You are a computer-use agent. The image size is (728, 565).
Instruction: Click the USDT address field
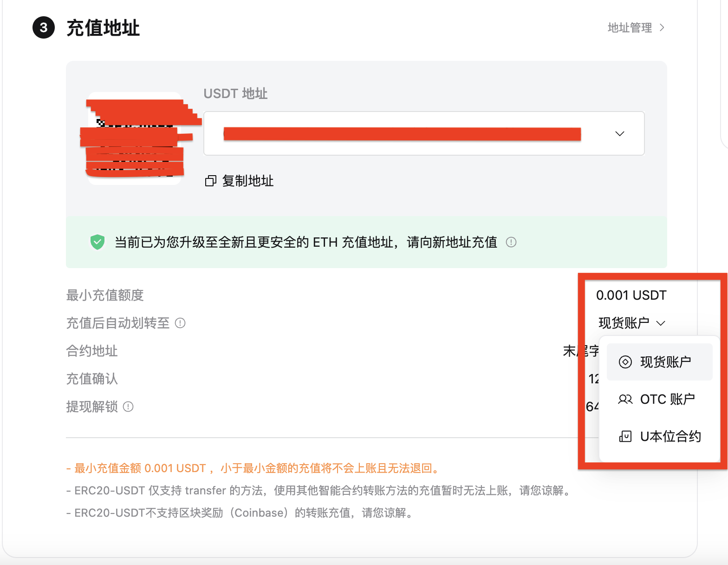click(x=424, y=133)
